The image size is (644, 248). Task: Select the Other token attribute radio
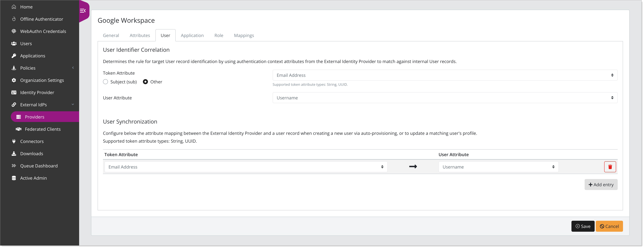click(x=145, y=82)
